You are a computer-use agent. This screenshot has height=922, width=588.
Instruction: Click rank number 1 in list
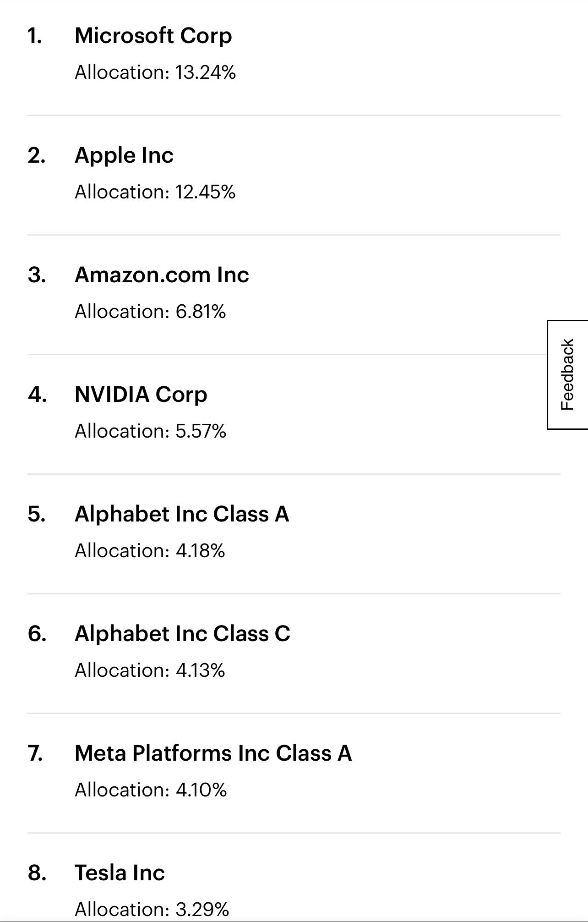tap(35, 36)
